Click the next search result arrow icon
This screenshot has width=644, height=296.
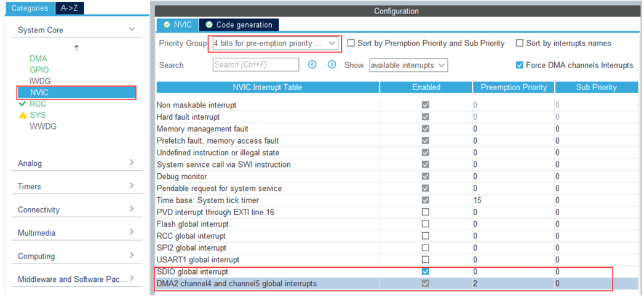(x=332, y=64)
